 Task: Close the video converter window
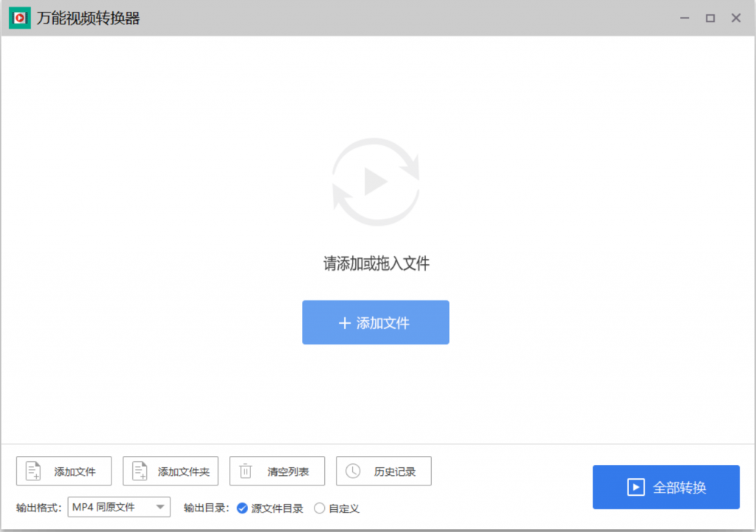736,18
